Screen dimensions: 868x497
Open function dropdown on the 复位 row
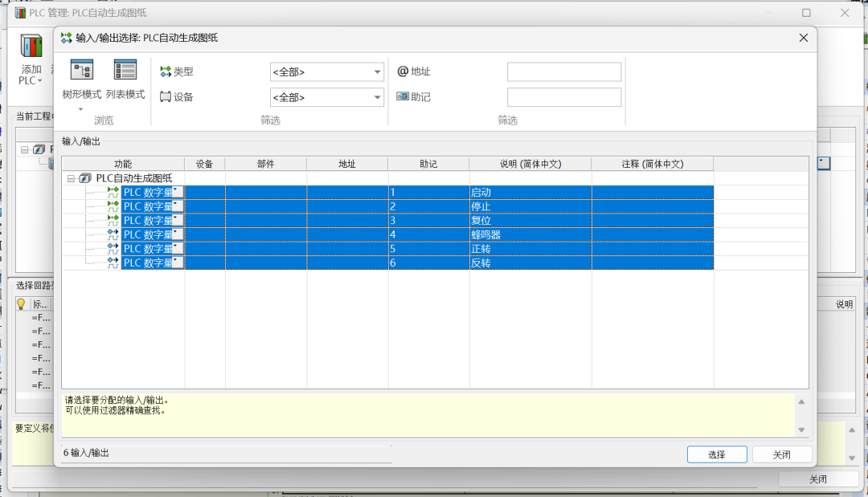[178, 219]
